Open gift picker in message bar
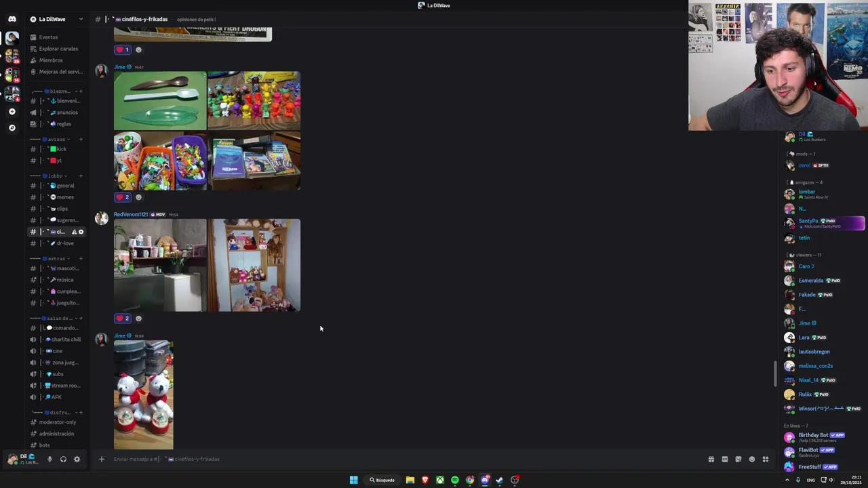 coord(711,459)
